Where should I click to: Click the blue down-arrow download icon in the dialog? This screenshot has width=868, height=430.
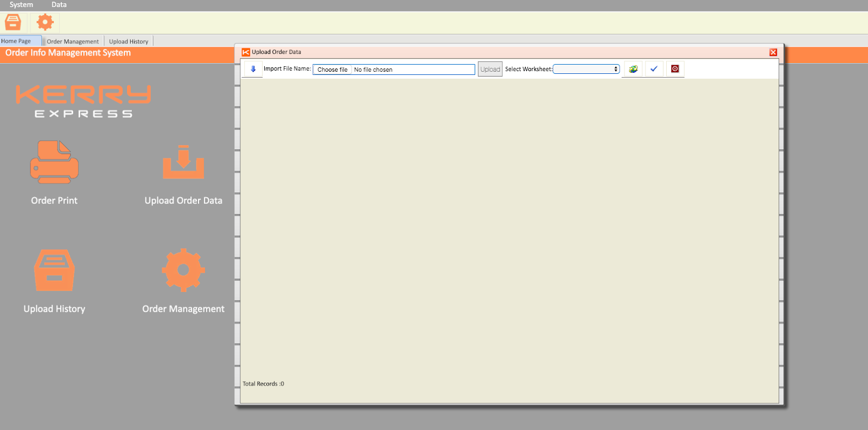point(253,69)
